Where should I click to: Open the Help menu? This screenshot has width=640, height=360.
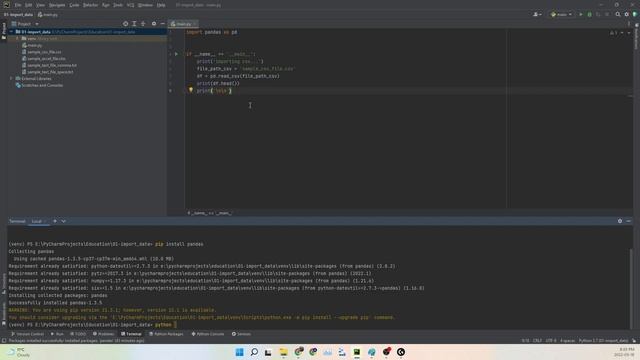[161, 5]
